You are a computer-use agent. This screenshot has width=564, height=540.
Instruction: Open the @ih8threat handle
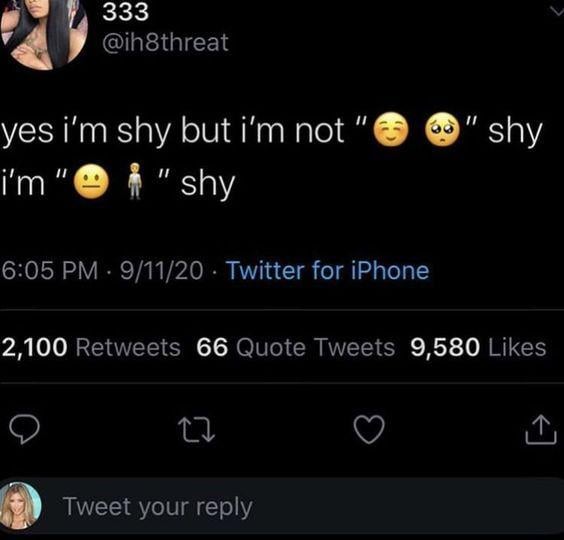(x=165, y=42)
